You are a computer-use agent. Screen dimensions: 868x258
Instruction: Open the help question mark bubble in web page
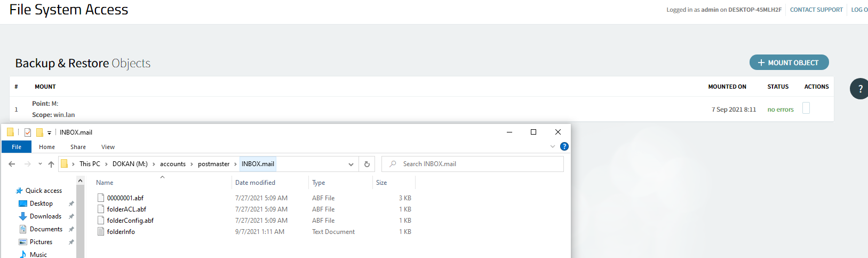(x=859, y=89)
